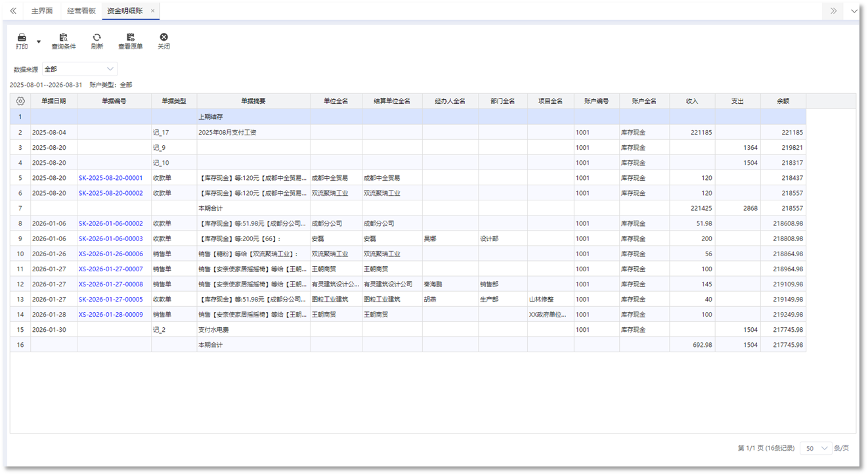Expand the tab list chevron at top right
This screenshot has width=868, height=475.
point(854,11)
